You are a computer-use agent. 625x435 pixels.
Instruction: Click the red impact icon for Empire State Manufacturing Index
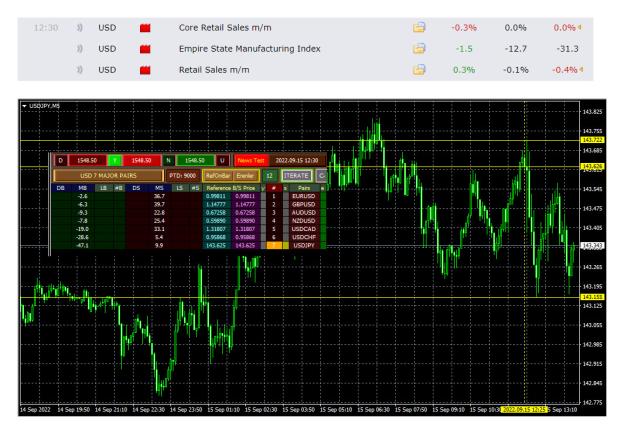[145, 49]
